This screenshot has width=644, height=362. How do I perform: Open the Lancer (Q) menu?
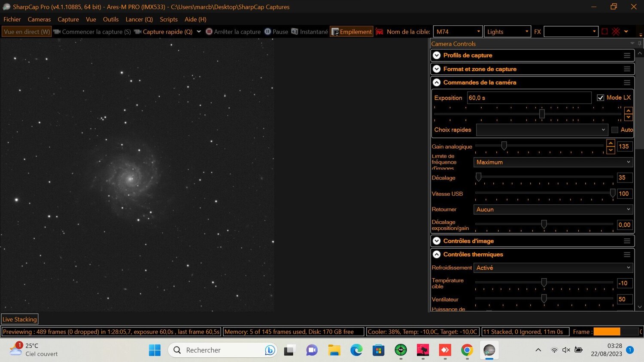click(139, 19)
